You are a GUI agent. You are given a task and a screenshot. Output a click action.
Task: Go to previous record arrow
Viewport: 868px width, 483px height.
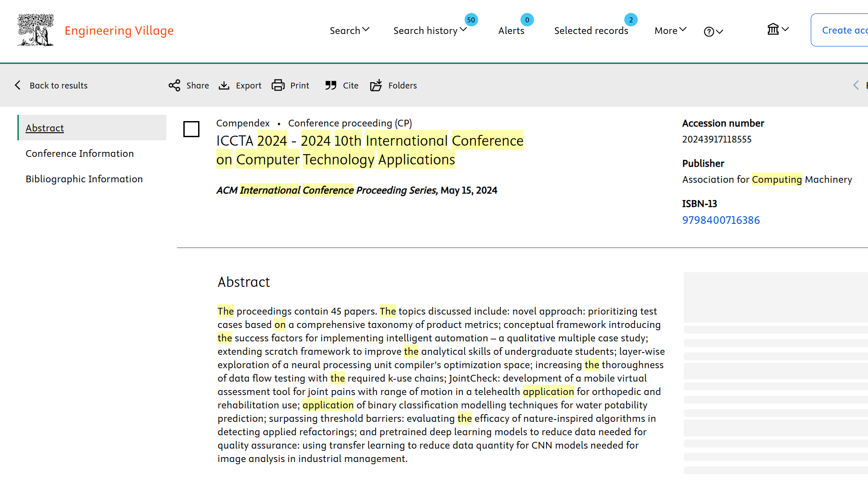[x=856, y=85]
